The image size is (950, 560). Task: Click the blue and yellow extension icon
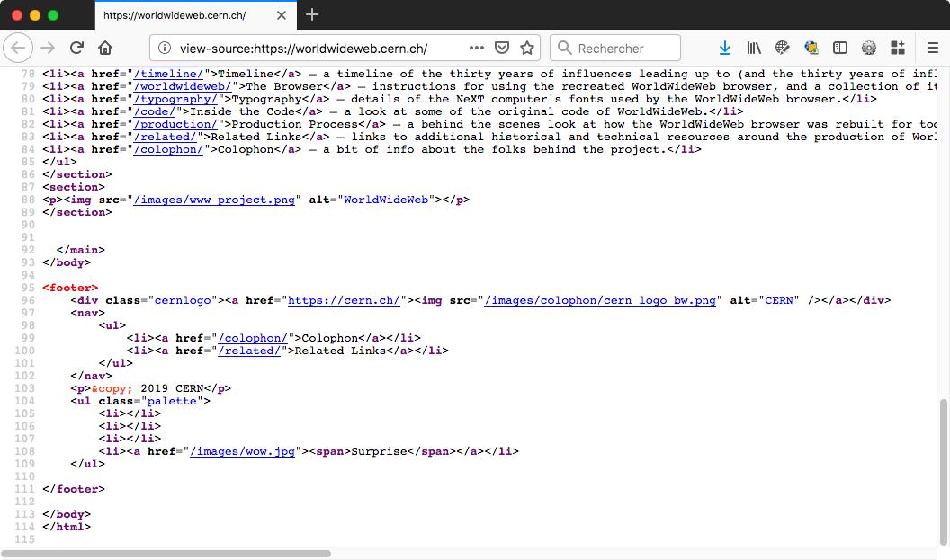pos(811,48)
